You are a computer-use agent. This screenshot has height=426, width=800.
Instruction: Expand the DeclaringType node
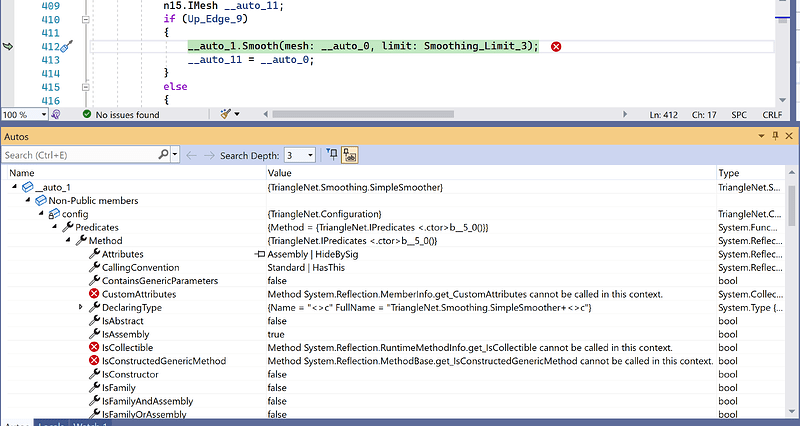pyautogui.click(x=81, y=307)
